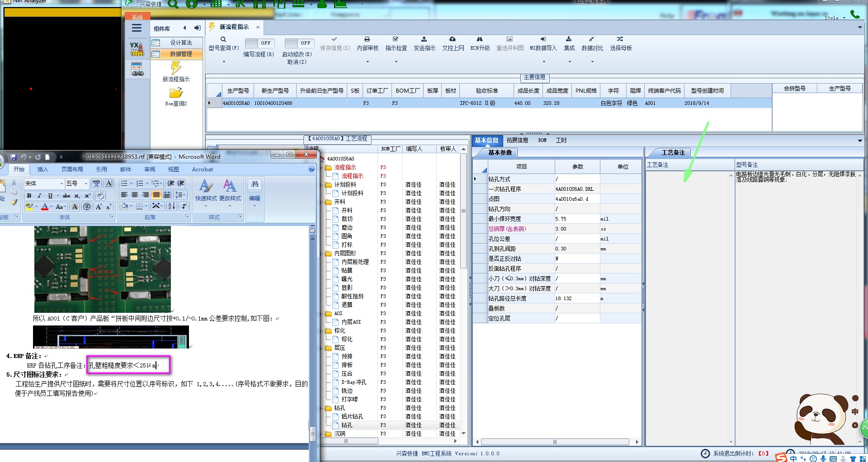Click the Save icon in Word's quick access toolbar
Screen dimensions: 868x462
coord(14,157)
